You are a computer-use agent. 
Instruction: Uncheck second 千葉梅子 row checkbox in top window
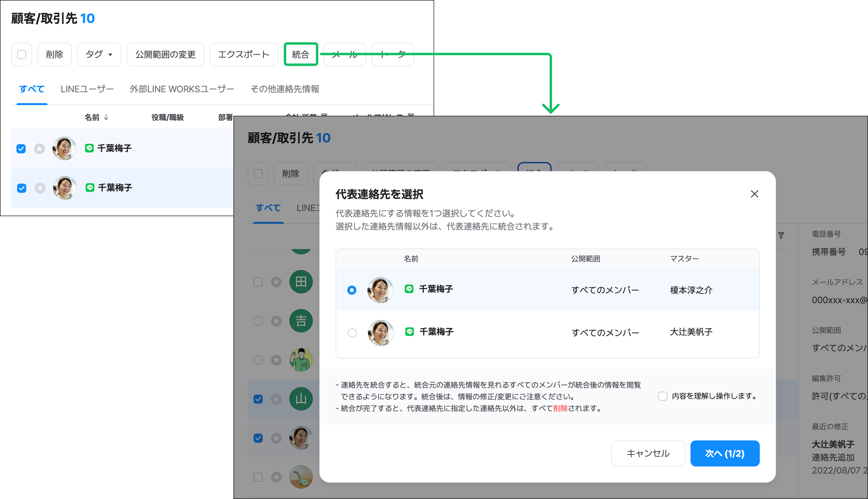click(22, 188)
